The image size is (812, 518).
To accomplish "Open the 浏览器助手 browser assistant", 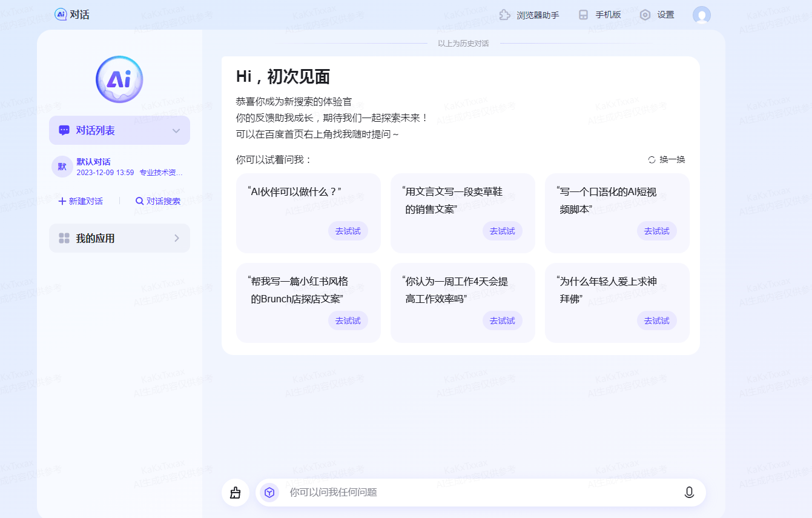I will (x=530, y=14).
